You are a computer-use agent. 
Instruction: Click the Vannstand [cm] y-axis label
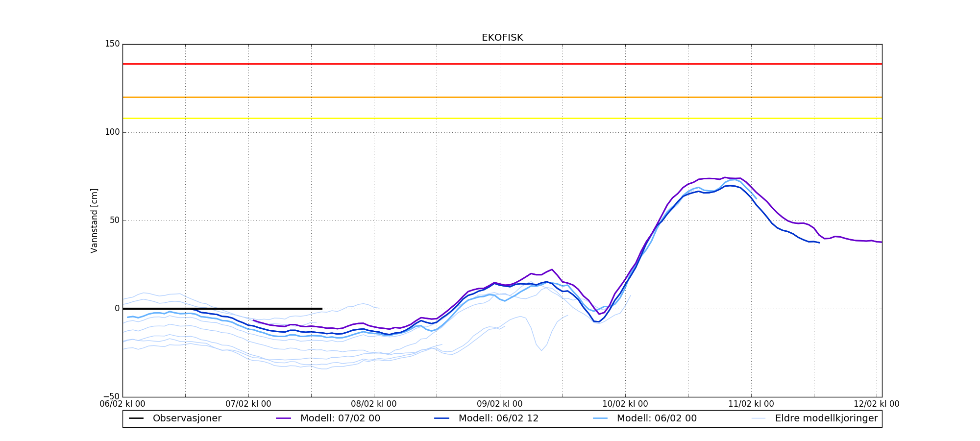[94, 220]
